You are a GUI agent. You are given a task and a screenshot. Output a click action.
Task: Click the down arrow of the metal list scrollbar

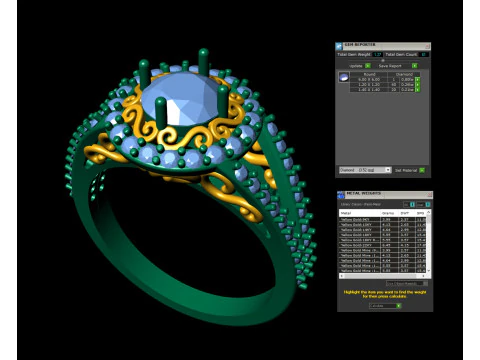[429, 270]
